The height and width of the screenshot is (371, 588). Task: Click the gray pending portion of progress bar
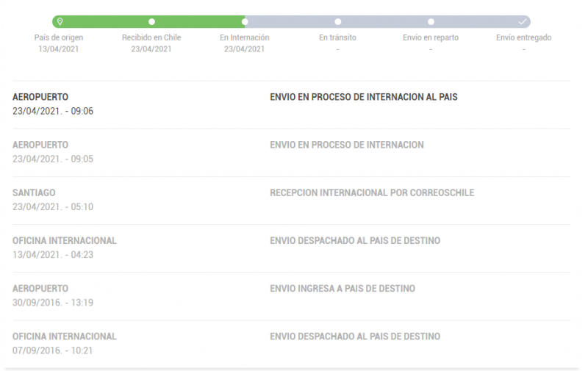(382, 21)
